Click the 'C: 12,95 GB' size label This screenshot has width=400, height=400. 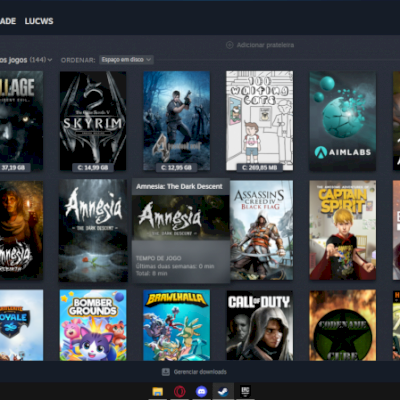tap(176, 167)
